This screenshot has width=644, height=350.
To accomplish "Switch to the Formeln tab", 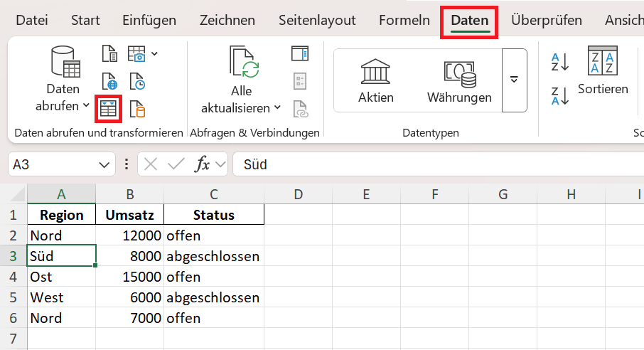I will click(x=404, y=21).
